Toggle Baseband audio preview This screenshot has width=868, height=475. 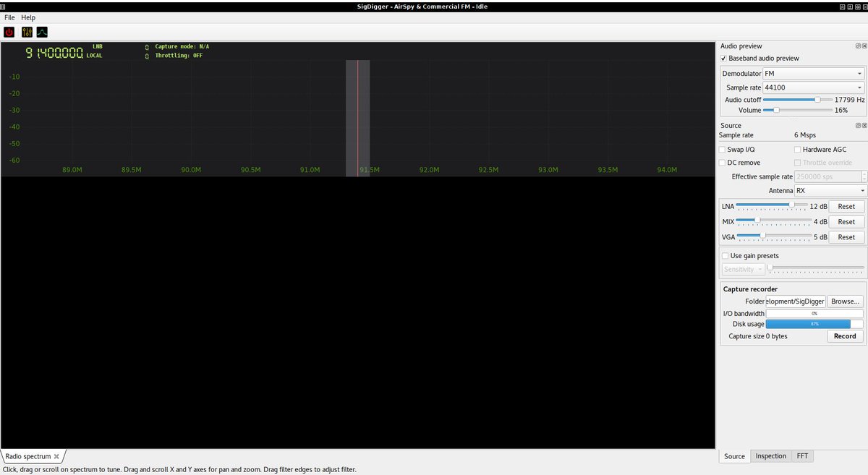pos(723,59)
